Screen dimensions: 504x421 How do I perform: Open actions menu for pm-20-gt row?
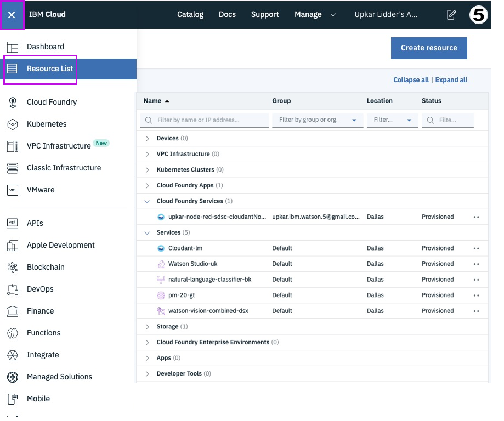click(477, 295)
